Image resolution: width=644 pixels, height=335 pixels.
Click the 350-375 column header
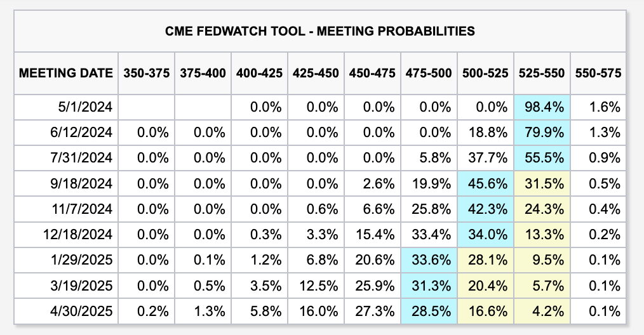click(146, 72)
